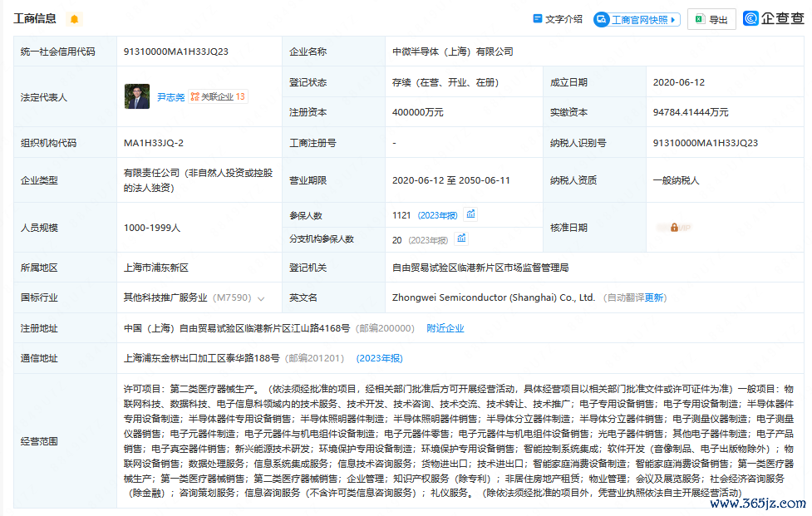Click the 经营范围 row label
Screen dimensions: 812x516
39,441
